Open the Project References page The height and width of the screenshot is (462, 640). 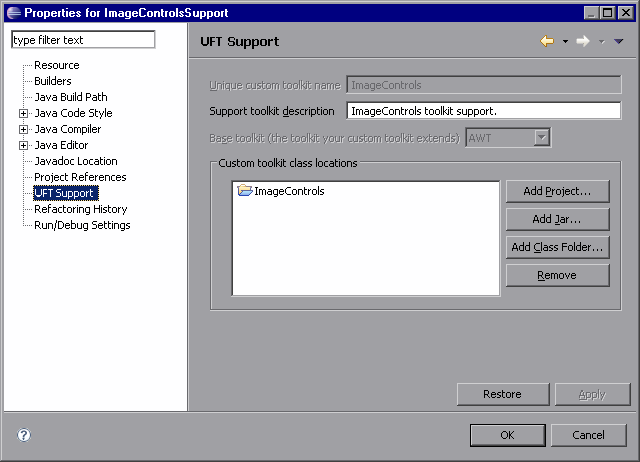(x=80, y=177)
